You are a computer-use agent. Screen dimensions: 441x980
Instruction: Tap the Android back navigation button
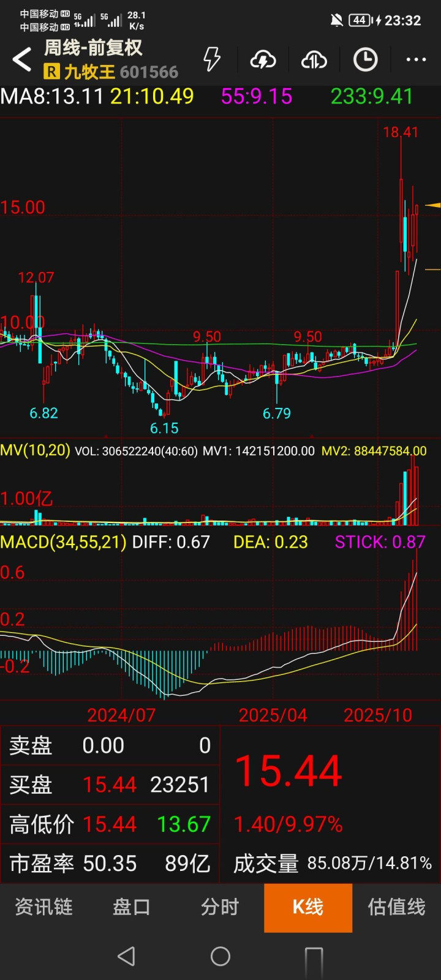pyautogui.click(x=126, y=956)
